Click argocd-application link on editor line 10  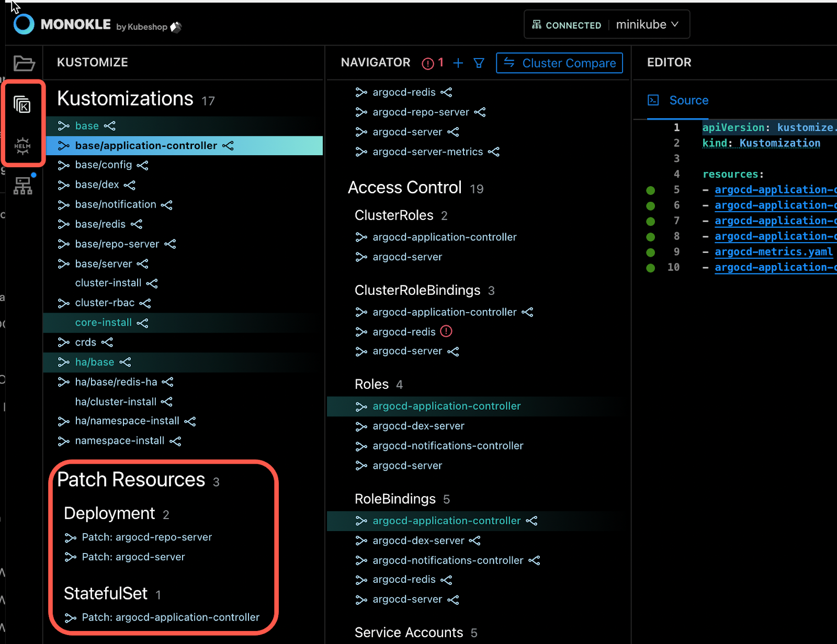(776, 268)
